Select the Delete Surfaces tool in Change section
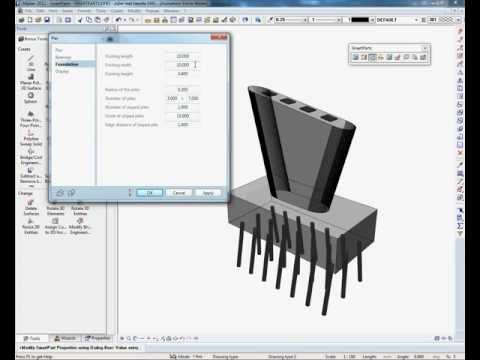 31,207
